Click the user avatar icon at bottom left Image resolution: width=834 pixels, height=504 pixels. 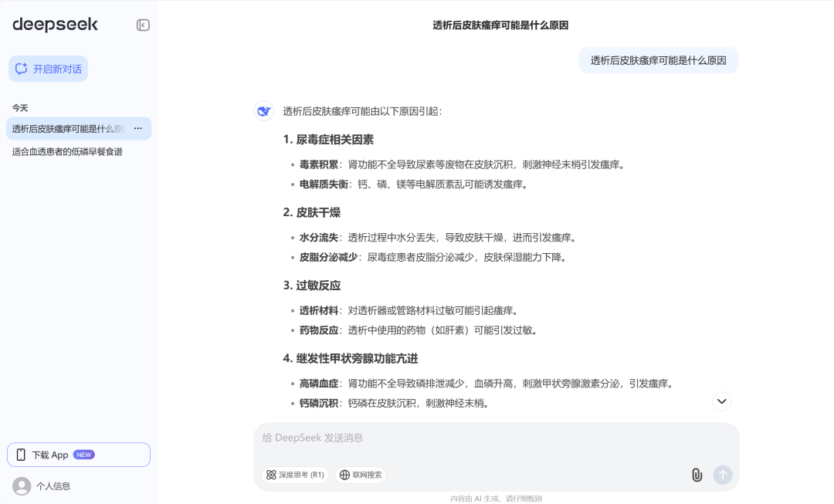coord(22,485)
